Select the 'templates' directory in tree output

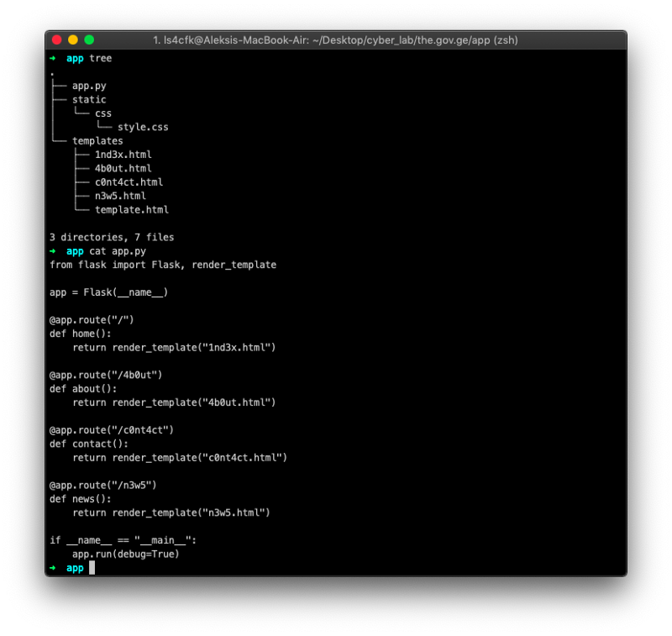[97, 141]
